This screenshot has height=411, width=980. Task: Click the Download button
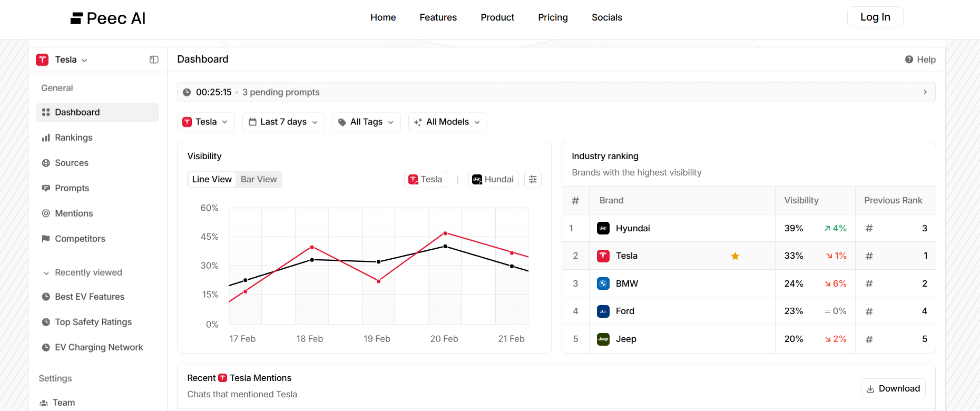(x=893, y=388)
